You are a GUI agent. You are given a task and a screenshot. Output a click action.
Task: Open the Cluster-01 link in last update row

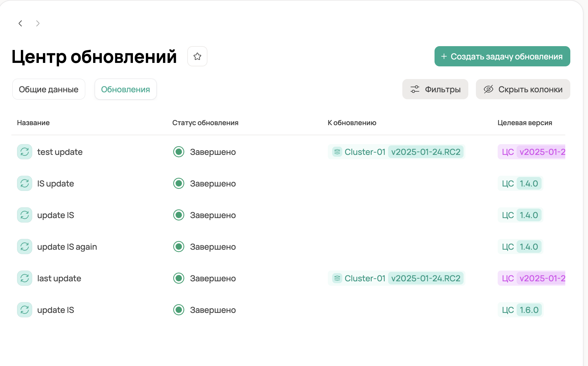[365, 278]
